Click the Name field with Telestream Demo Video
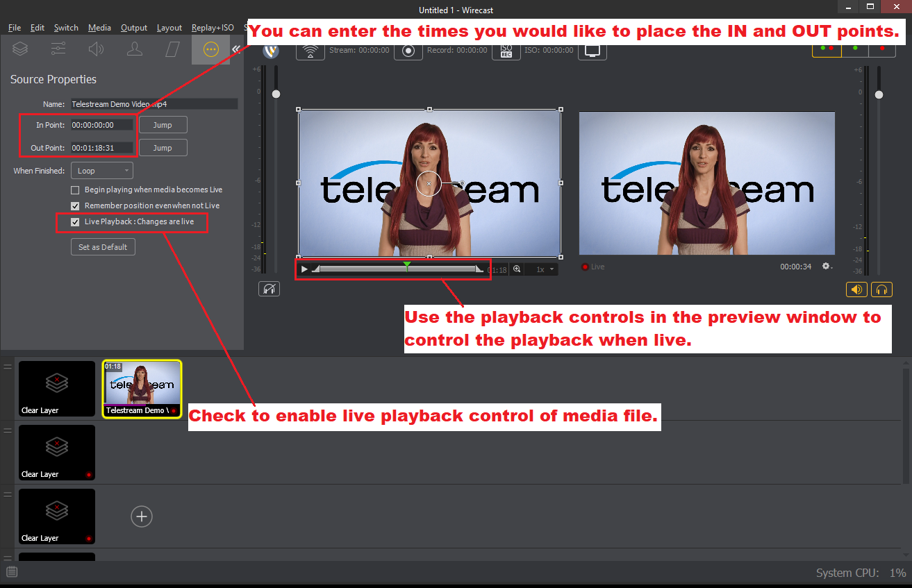 (154, 103)
